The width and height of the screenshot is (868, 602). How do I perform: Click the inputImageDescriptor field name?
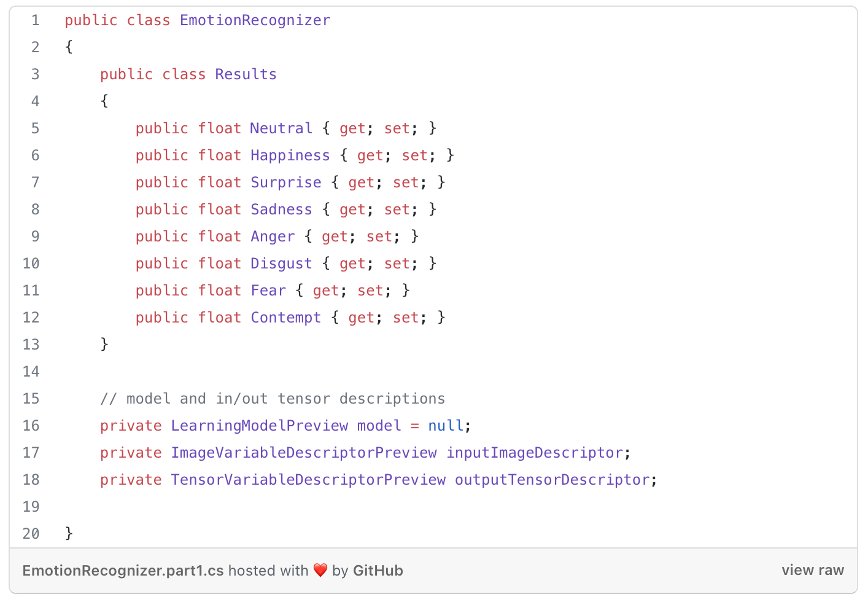535,453
